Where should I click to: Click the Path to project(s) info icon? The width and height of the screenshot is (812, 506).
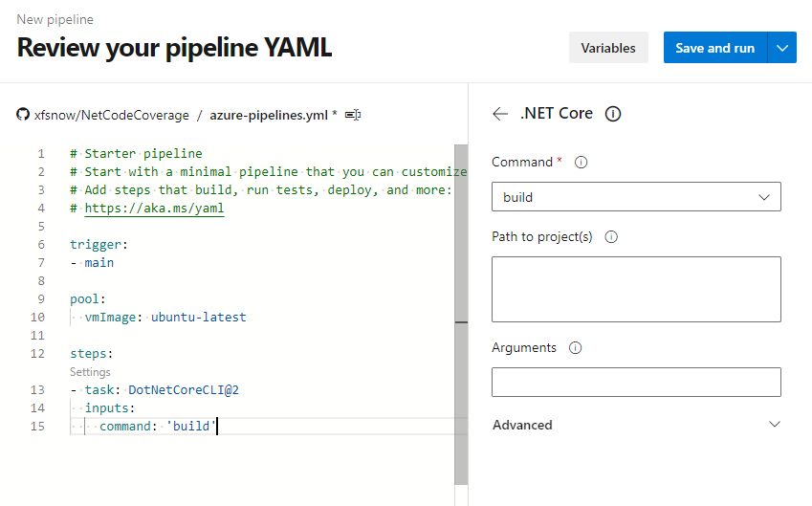(x=611, y=237)
